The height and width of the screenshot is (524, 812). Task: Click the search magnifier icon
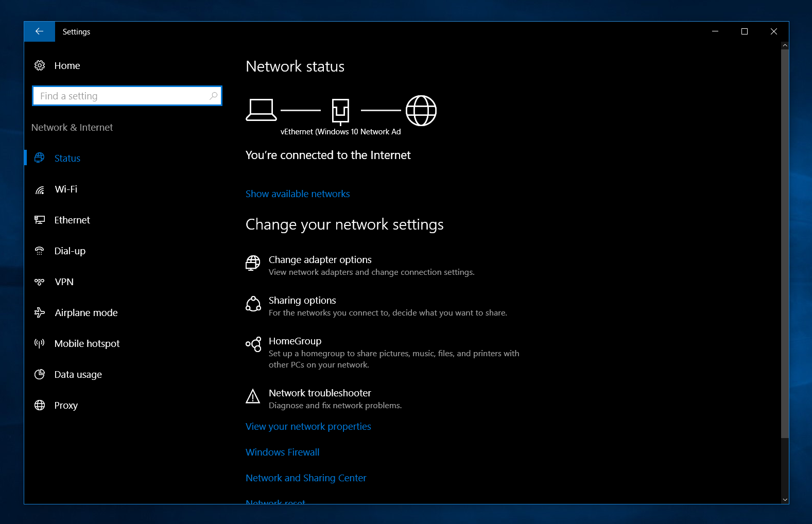213,96
